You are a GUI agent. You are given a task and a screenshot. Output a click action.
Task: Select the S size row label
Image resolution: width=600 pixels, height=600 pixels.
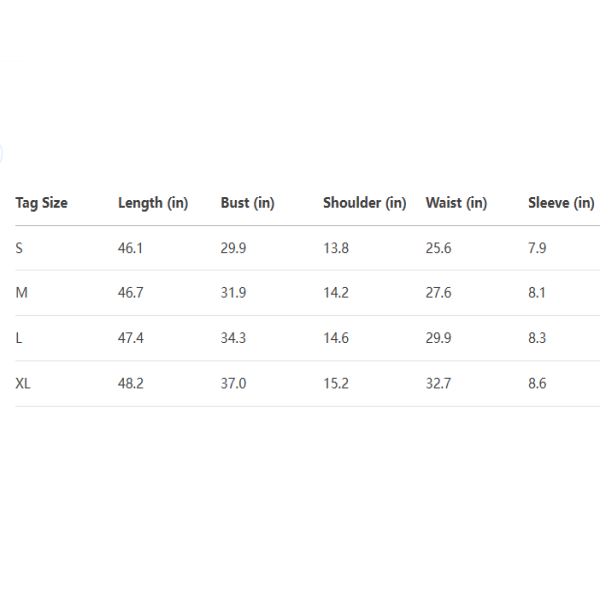tap(19, 248)
